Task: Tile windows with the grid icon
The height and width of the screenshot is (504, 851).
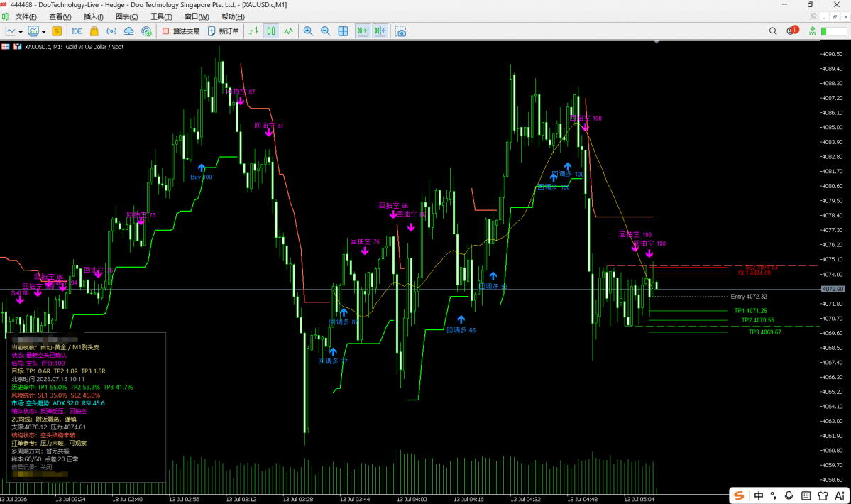Action: [343, 31]
